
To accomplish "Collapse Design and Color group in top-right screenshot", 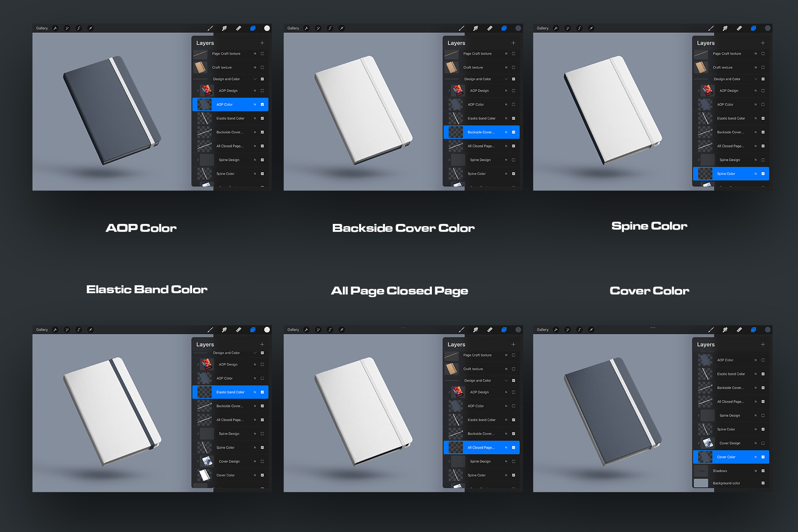I will point(755,79).
